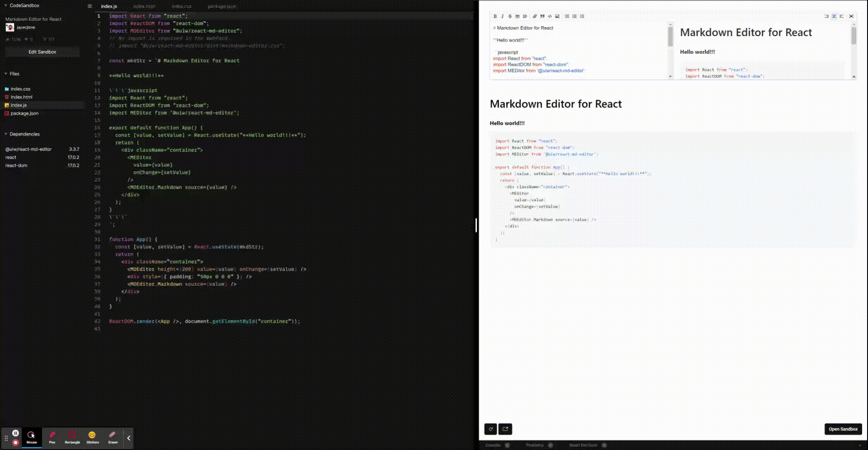868x450 pixels.
Task: Switch markdown editor to edit-only mode
Action: [x=826, y=16]
